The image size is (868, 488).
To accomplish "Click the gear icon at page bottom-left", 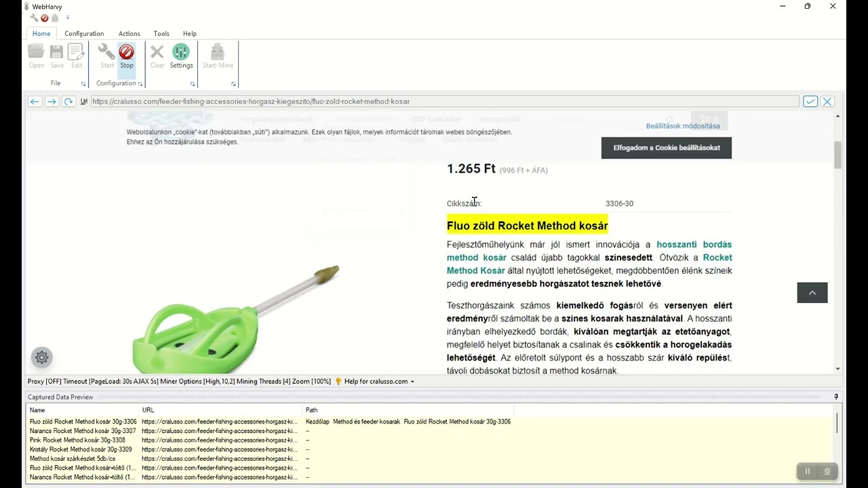I will tap(42, 357).
